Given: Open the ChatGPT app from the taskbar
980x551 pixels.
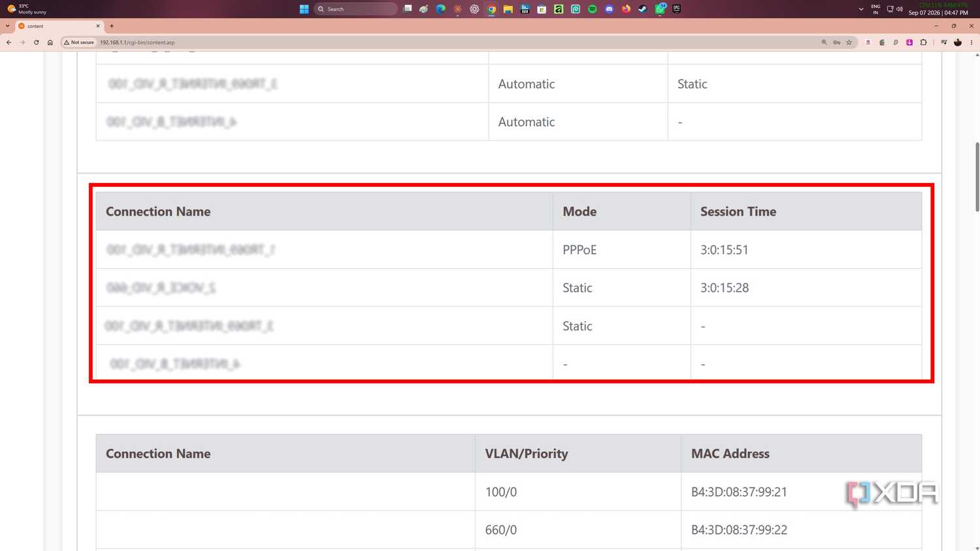Looking at the screenshot, I should point(474,9).
